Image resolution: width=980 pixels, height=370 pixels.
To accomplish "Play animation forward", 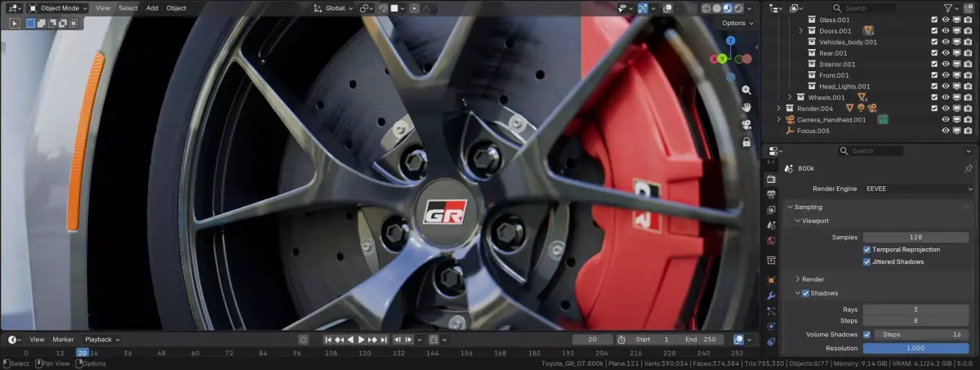I will point(361,340).
